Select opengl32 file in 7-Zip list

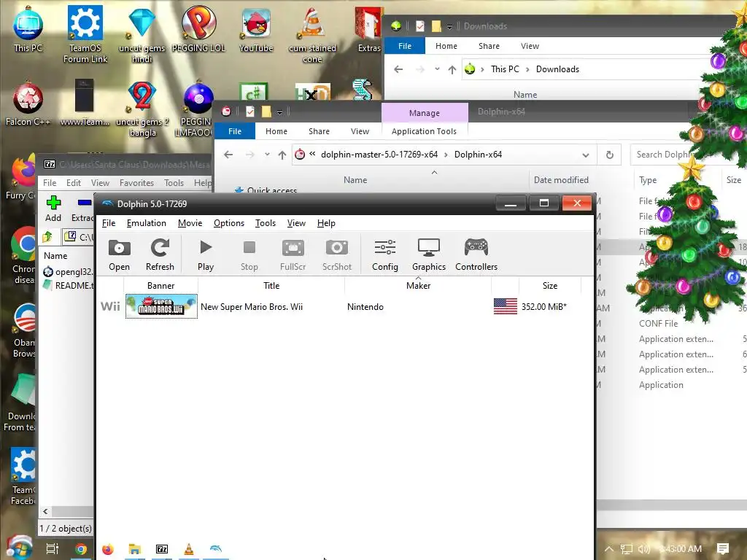point(68,272)
